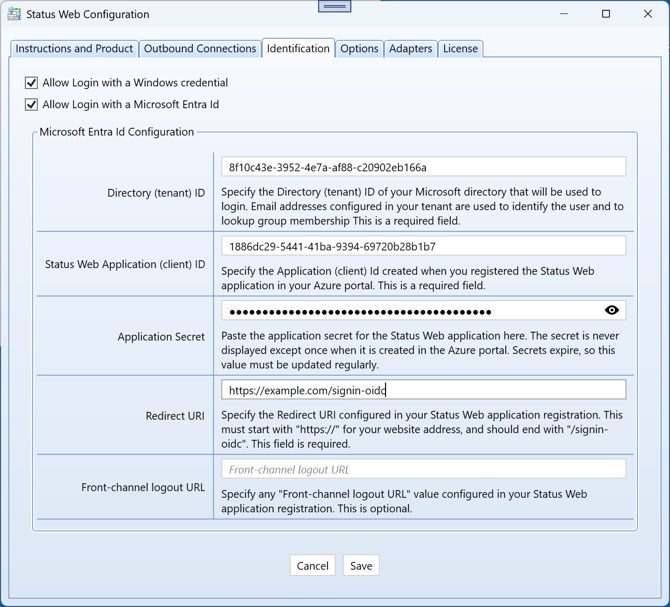Uncheck Allow Login with a Microsoft Entra Id
The image size is (670, 607).
31,104
